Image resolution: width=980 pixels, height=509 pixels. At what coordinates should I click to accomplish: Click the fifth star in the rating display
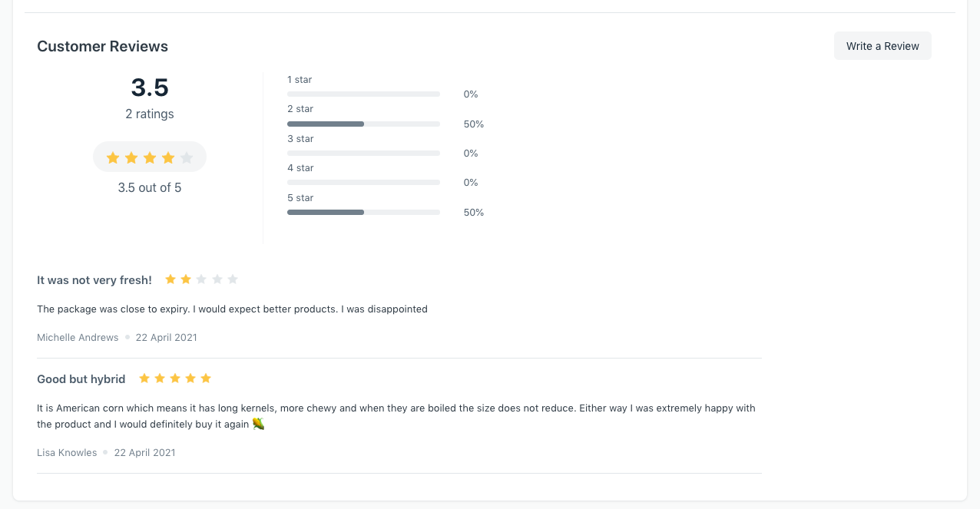click(187, 157)
